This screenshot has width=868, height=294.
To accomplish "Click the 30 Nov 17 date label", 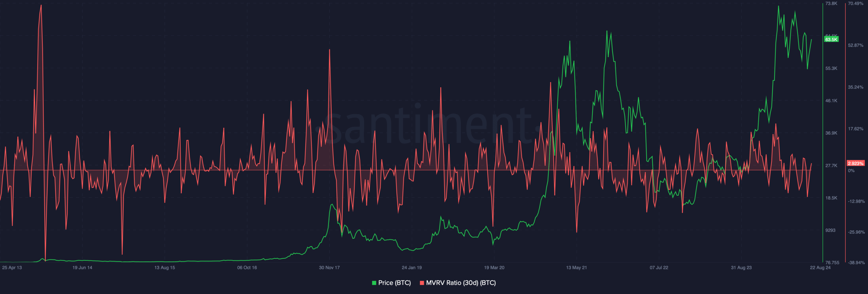I will tap(329, 268).
